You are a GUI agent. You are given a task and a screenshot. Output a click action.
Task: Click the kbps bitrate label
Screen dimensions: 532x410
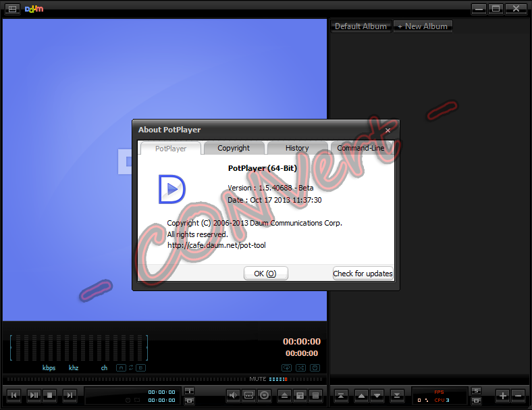coord(49,367)
